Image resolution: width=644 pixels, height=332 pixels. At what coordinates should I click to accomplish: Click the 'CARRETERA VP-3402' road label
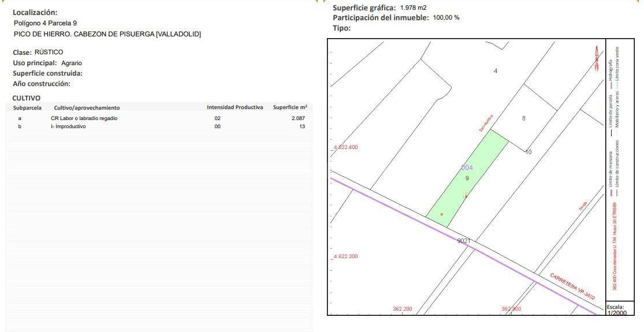point(572,287)
